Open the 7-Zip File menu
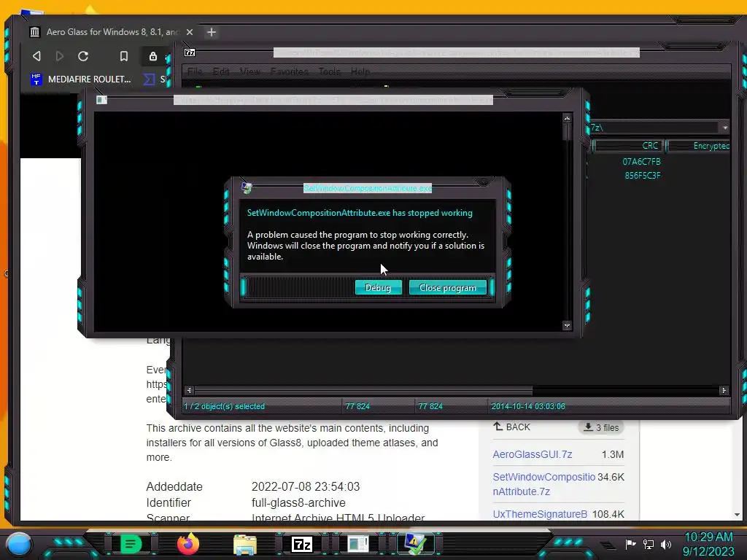 194,71
